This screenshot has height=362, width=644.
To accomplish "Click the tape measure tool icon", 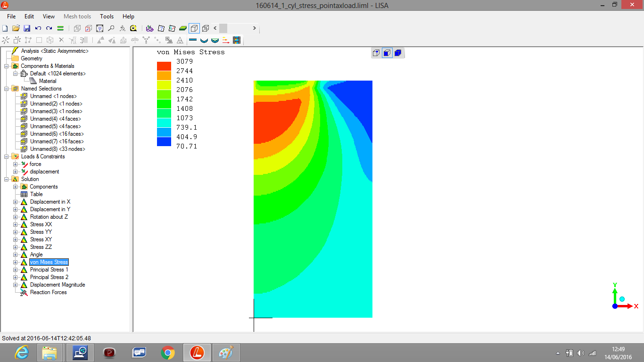I will point(133,28).
